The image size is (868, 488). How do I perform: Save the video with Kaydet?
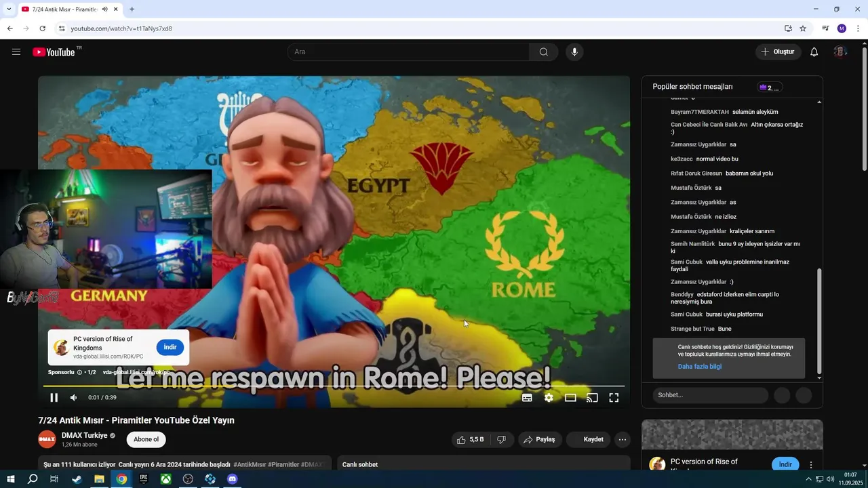click(589, 440)
